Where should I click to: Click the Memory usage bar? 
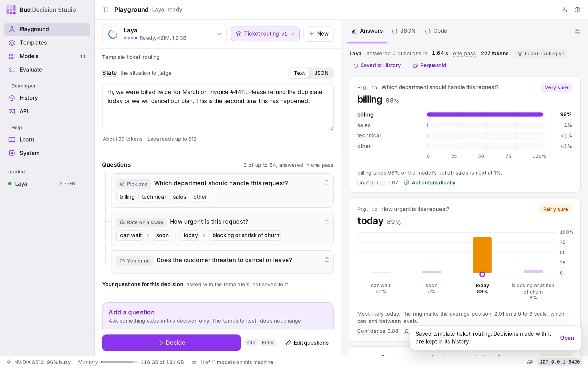coord(119,362)
